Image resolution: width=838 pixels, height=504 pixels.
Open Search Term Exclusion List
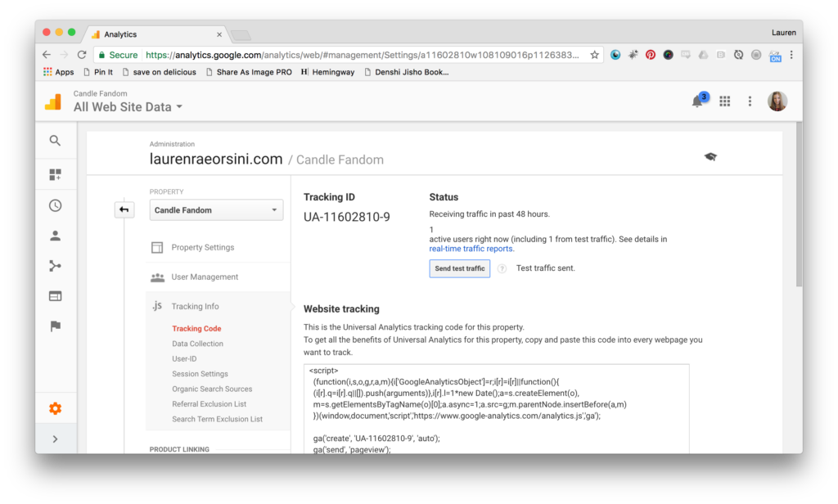tap(217, 419)
